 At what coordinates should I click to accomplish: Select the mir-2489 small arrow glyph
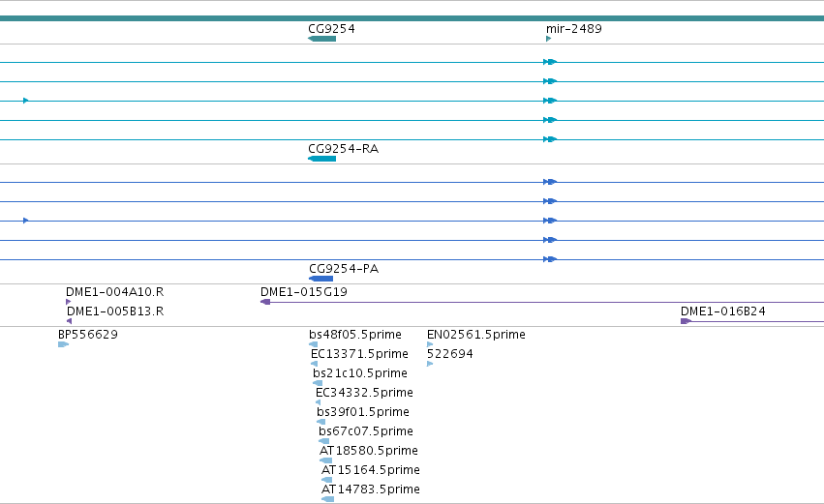click(549, 39)
